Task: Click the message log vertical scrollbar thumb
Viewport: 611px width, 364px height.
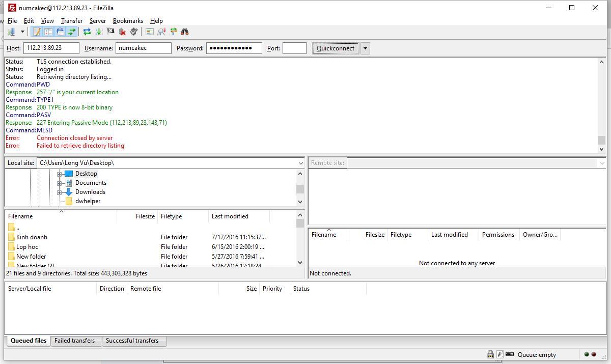Action: coord(601,140)
